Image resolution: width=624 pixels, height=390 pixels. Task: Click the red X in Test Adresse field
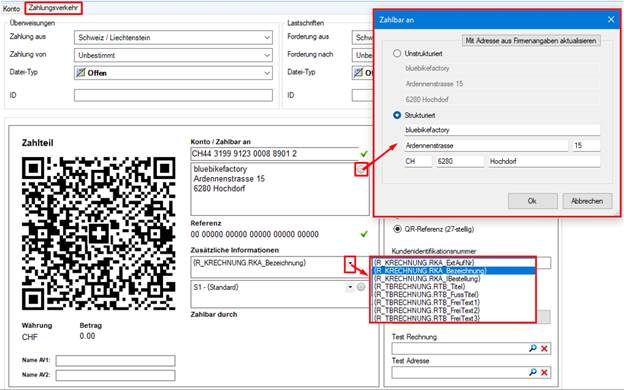coord(544,372)
